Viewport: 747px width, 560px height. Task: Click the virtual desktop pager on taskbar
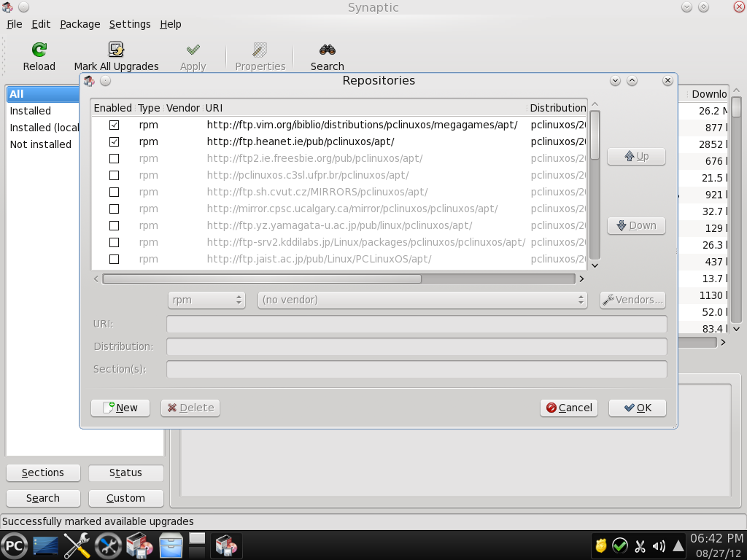(x=197, y=545)
